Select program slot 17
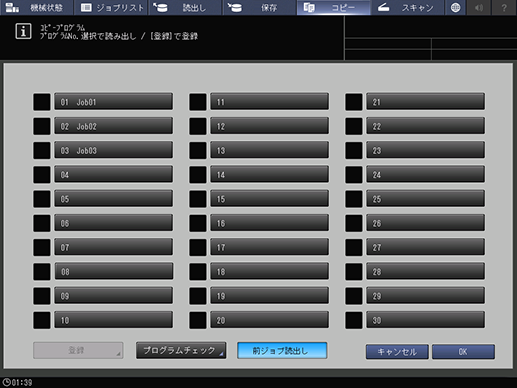Image resolution: width=517 pixels, height=388 pixels. coord(270,247)
